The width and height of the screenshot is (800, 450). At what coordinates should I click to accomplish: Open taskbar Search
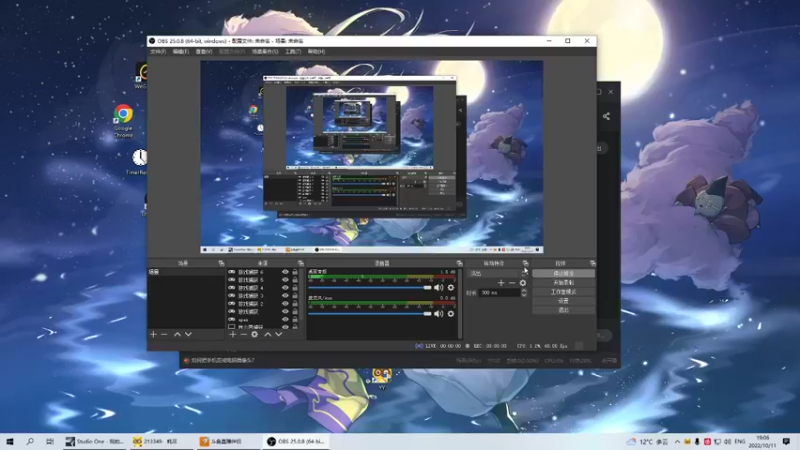(30, 441)
